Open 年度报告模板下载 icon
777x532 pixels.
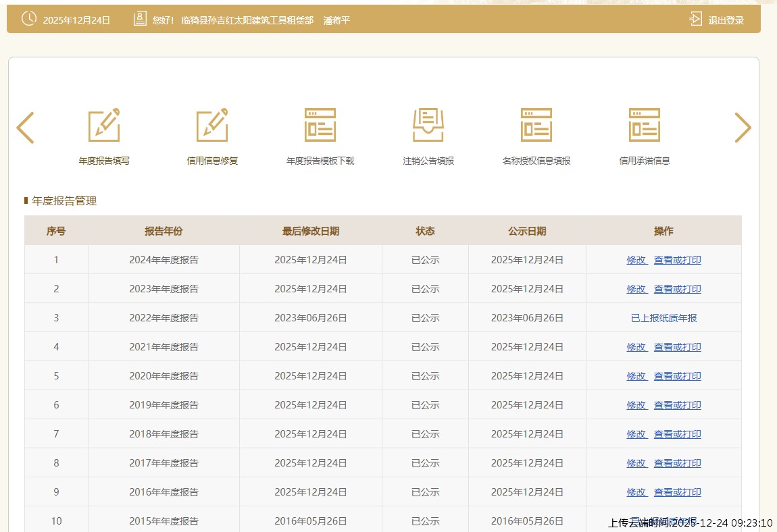point(320,126)
